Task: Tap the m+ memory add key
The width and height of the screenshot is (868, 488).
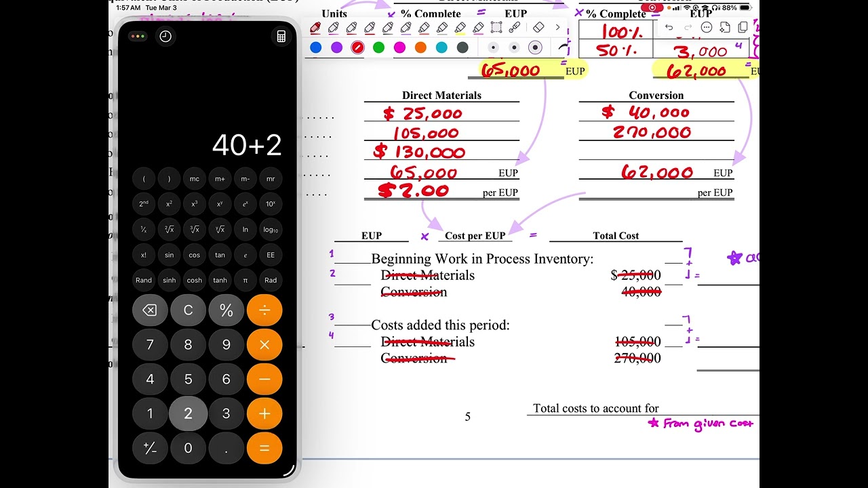Action: 220,179
